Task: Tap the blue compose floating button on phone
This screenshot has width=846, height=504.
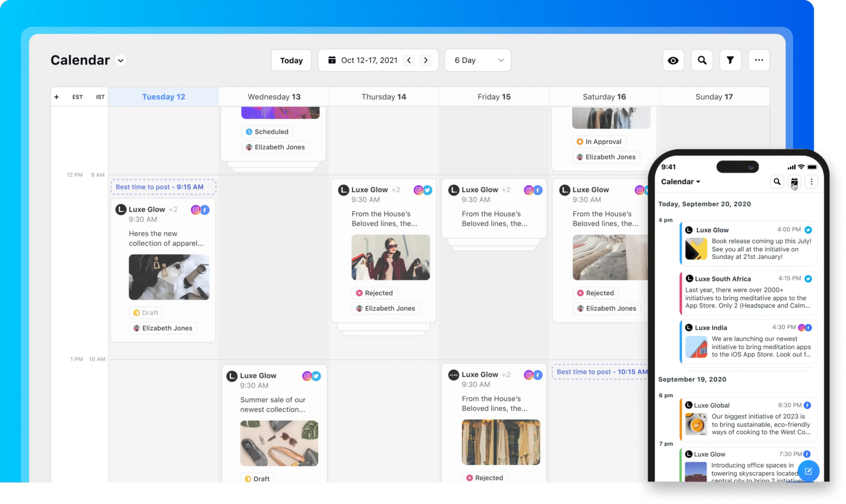Action: tap(809, 471)
